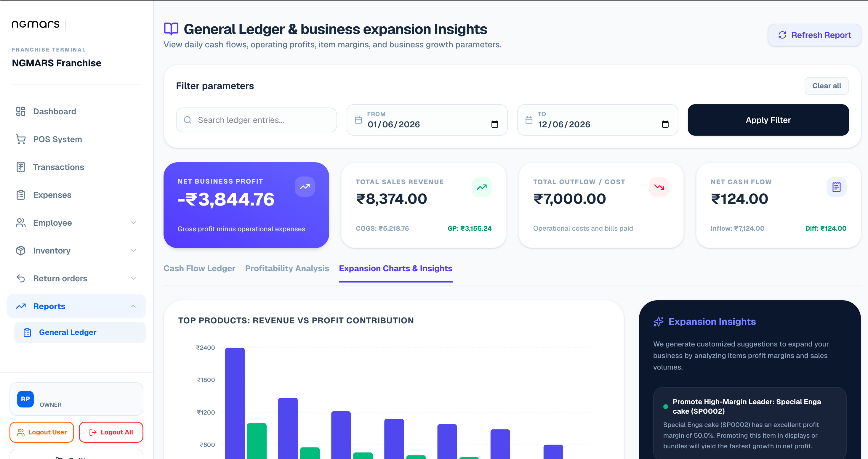868x459 pixels.
Task: Click the OWNER role label
Action: click(51, 405)
